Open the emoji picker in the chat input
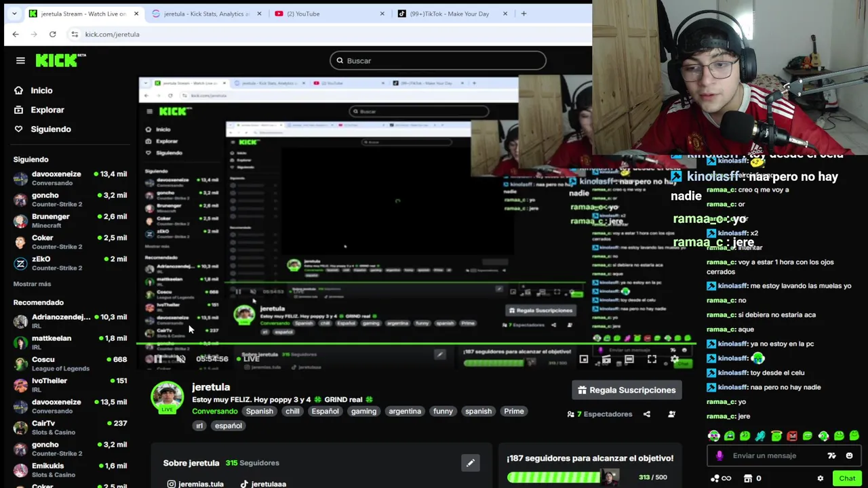Image resolution: width=868 pixels, height=488 pixels. [849, 455]
